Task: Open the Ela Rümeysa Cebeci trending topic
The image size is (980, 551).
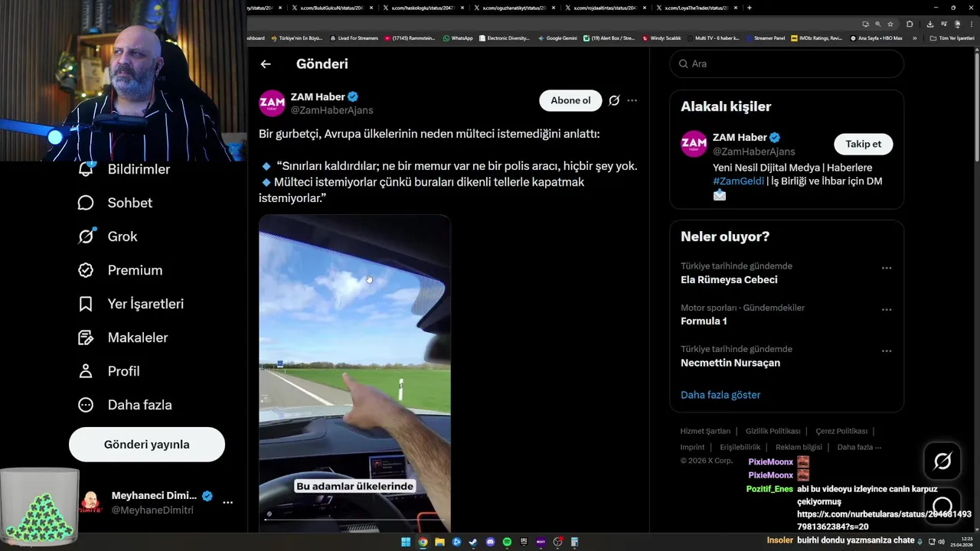Action: [x=729, y=280]
